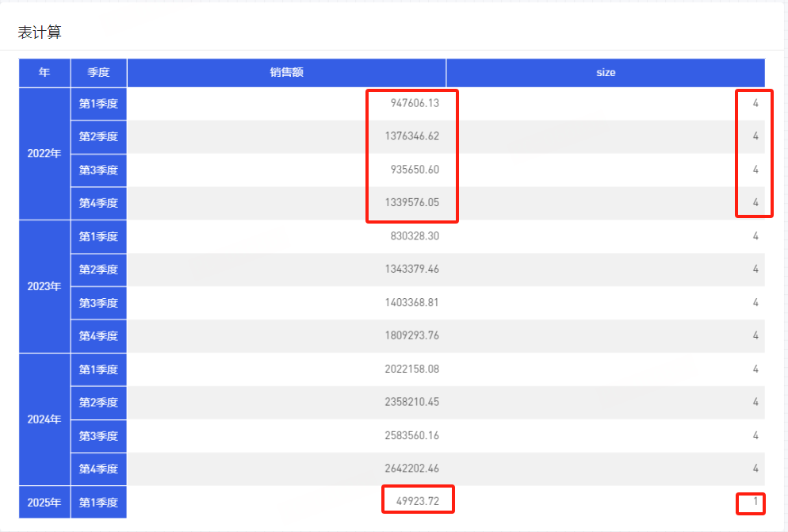This screenshot has width=788, height=532.
Task: Click the 935650.60 sales cell
Action: (x=414, y=170)
